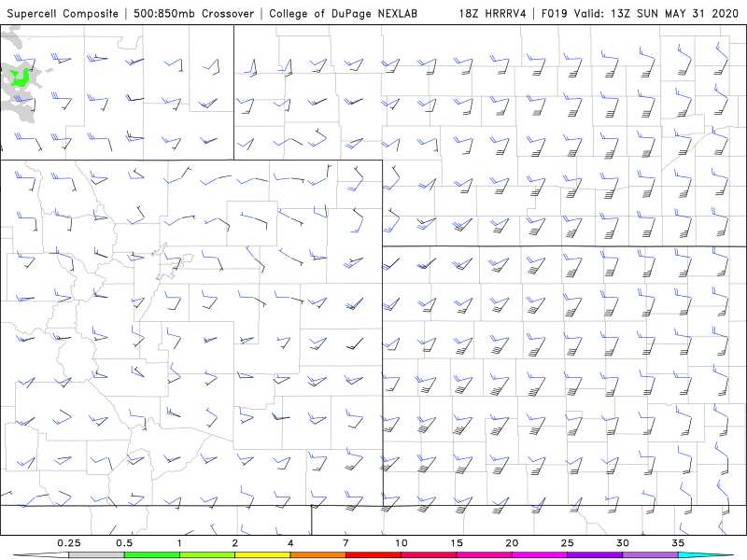The width and height of the screenshot is (747, 560).
Task: Click the pink 15–20 color bar segment
Action: (484, 555)
